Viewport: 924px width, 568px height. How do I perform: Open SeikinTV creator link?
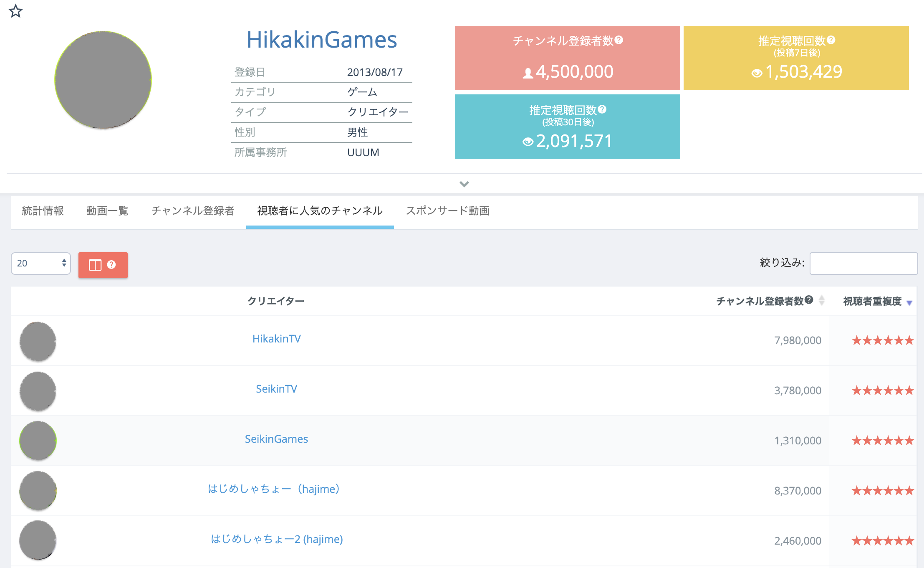(276, 389)
